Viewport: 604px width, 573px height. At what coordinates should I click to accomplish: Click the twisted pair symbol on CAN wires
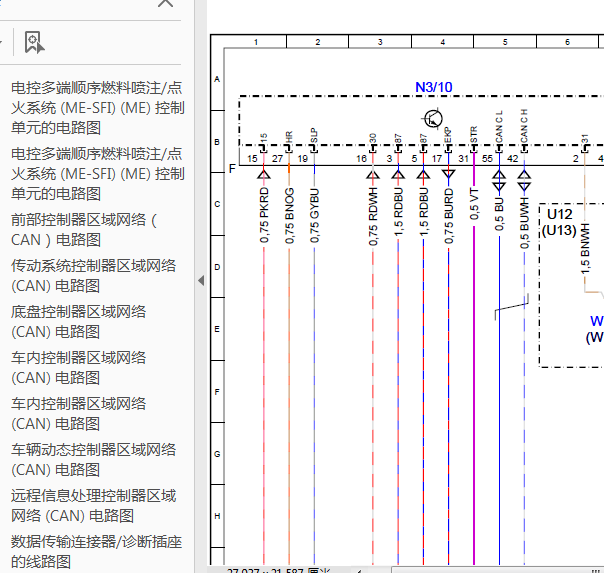click(x=512, y=307)
